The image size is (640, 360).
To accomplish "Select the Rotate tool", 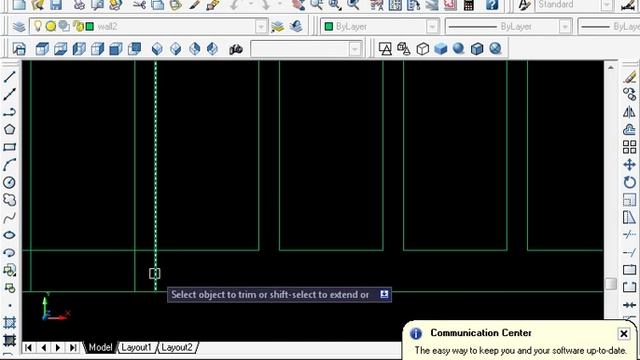I will pos(629,182).
